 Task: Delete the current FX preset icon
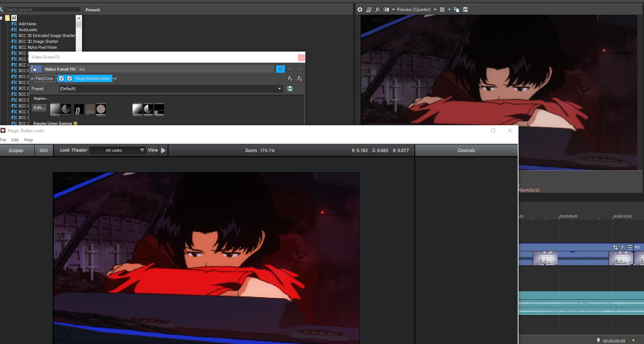[x=299, y=89]
